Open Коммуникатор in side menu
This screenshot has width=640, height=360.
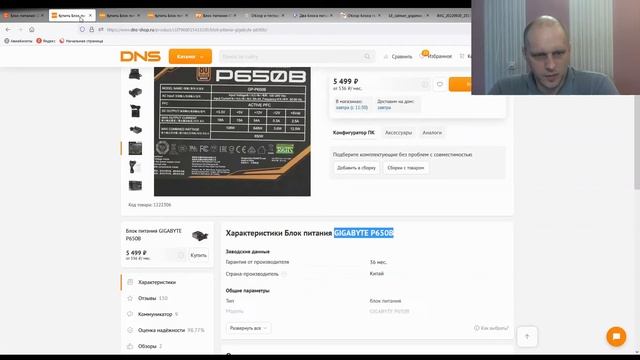tap(155, 314)
